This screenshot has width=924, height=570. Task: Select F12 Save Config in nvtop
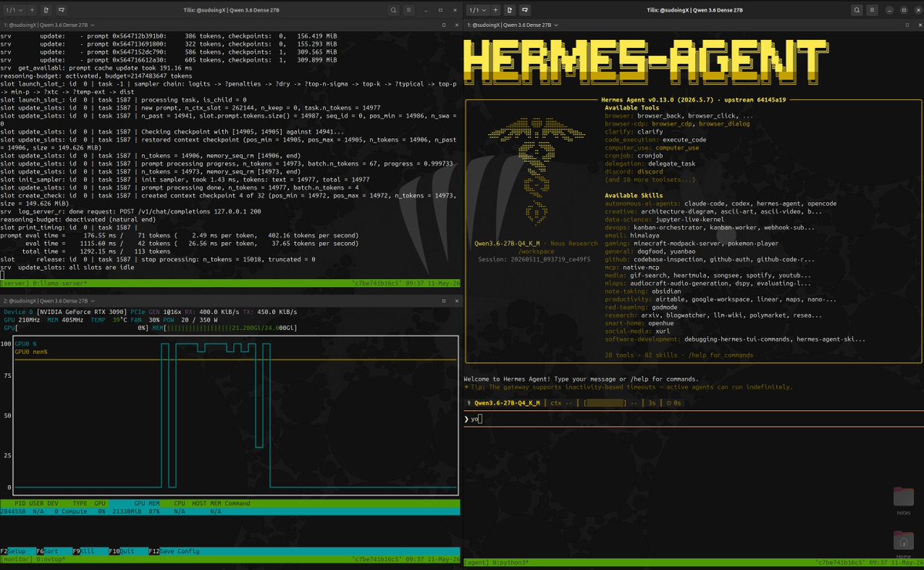point(174,551)
